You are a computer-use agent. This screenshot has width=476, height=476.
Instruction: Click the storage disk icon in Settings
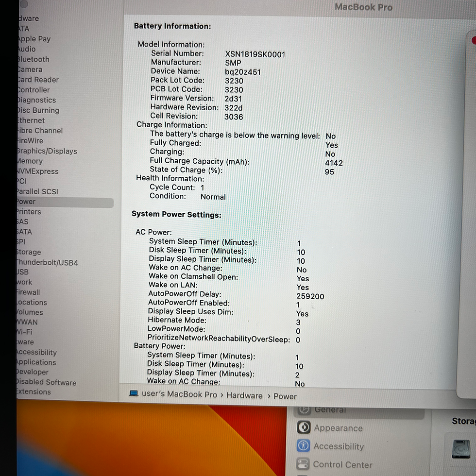click(x=461, y=449)
